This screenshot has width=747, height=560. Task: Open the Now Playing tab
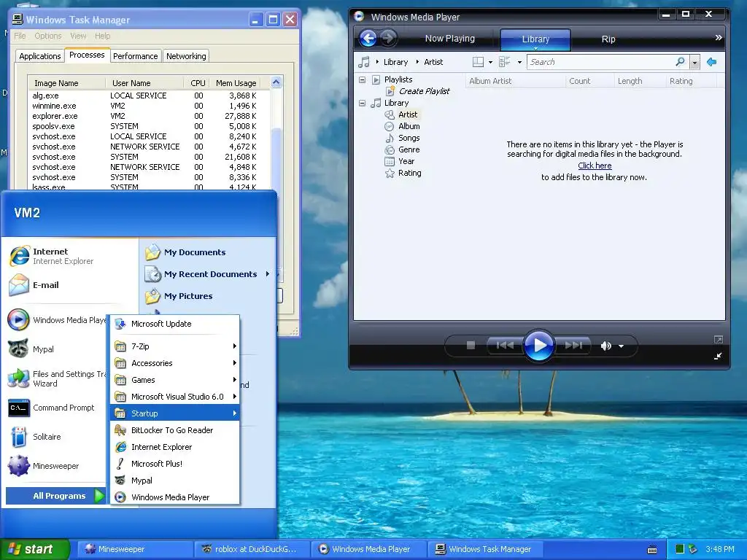click(449, 39)
